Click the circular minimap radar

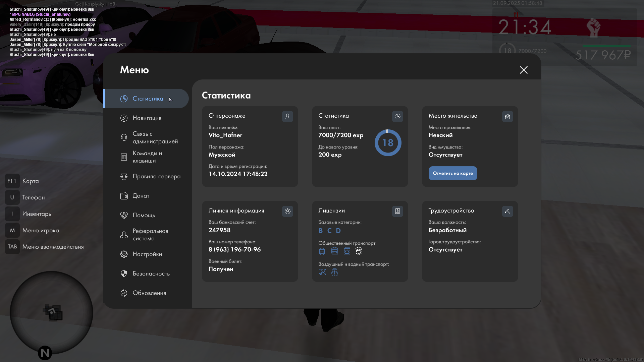pyautogui.click(x=51, y=312)
